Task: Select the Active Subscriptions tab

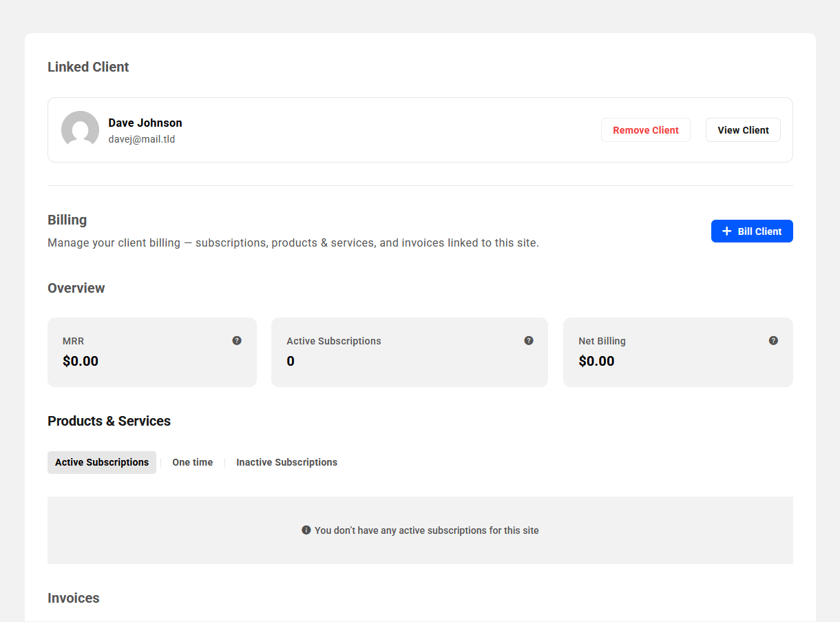Action: pyautogui.click(x=102, y=462)
